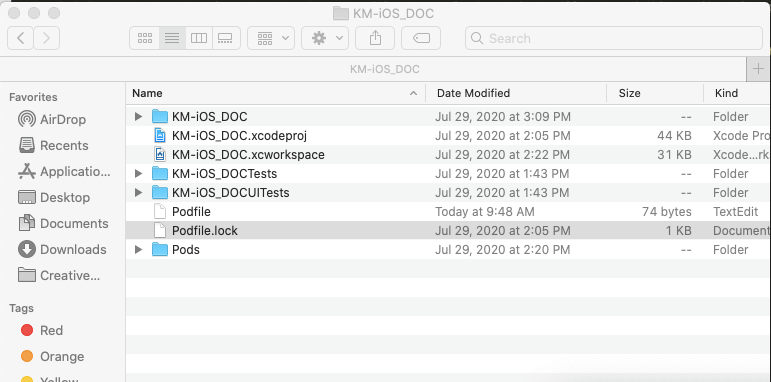Viewport: 771px width, 382px height.
Task: Click the KM-iOS_DOCUITests folder name
Action: click(x=231, y=193)
